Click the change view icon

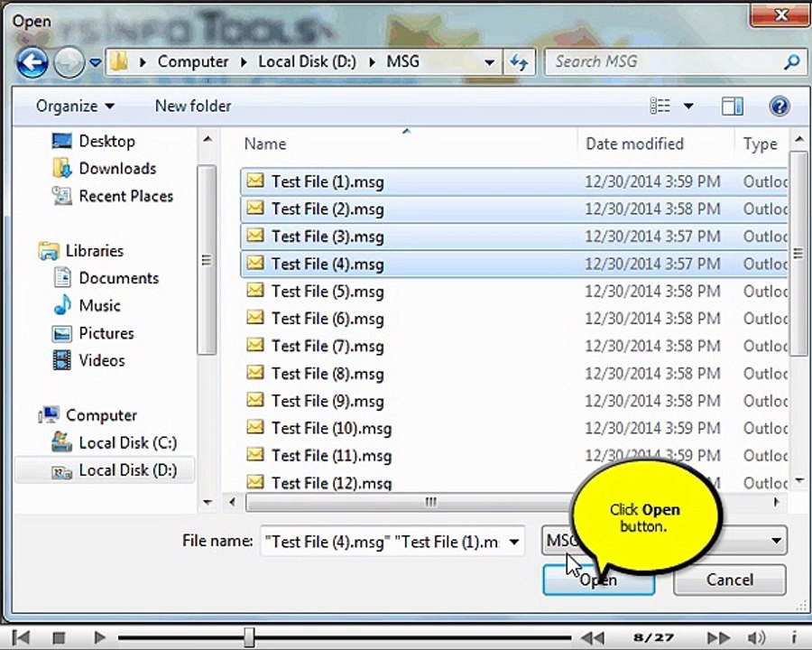(660, 106)
